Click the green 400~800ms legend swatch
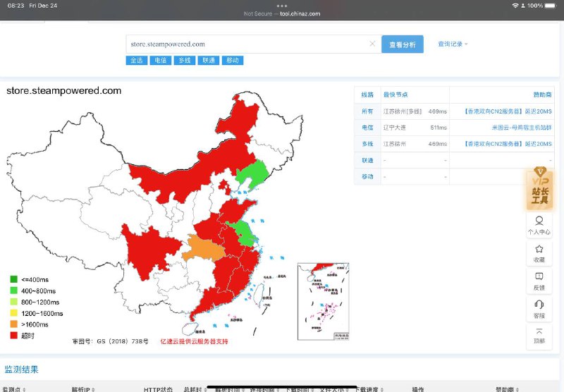The image size is (564, 392). pyautogui.click(x=13, y=290)
